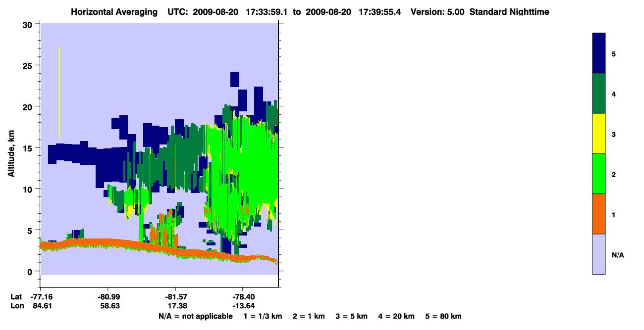644x330 pixels.
Task: Click the "1 = 1/3 km" footnote
Action: (264, 316)
